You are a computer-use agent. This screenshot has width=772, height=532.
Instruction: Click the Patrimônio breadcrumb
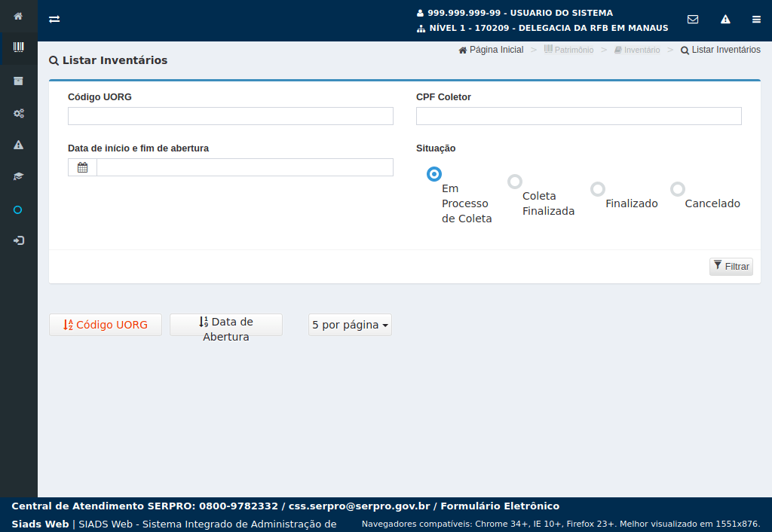coord(568,50)
